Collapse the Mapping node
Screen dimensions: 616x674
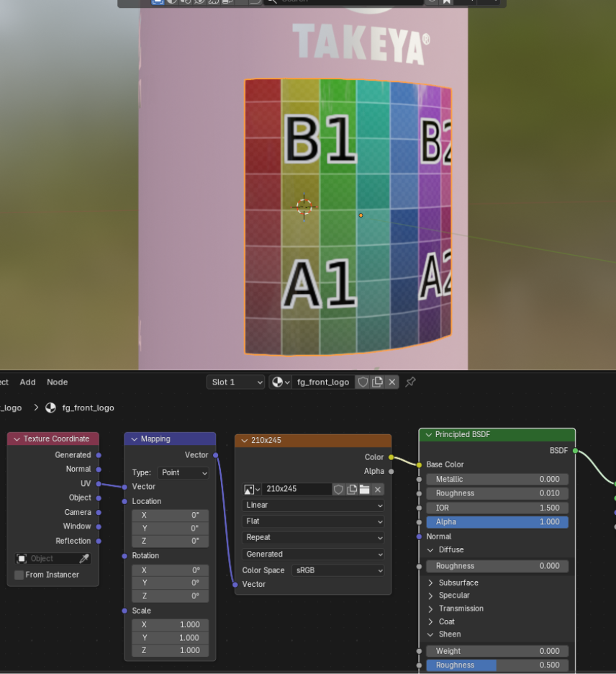[134, 439]
